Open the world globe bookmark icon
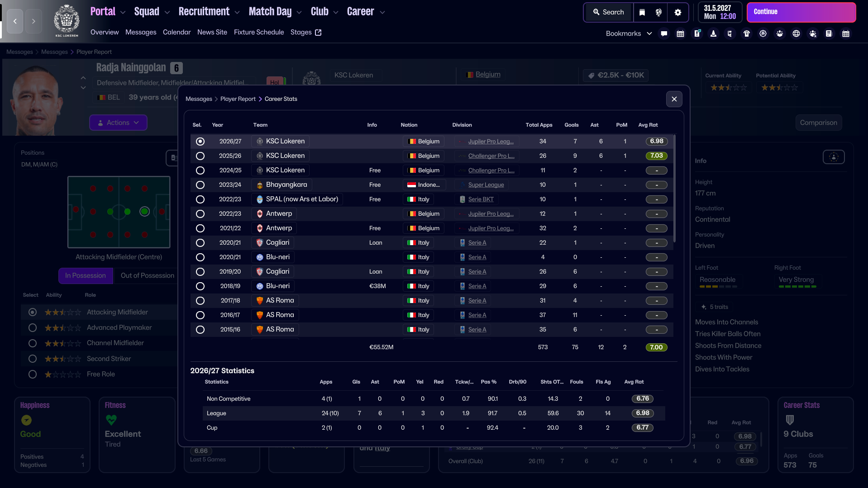Viewport: 868px width, 488px height. [x=796, y=33]
